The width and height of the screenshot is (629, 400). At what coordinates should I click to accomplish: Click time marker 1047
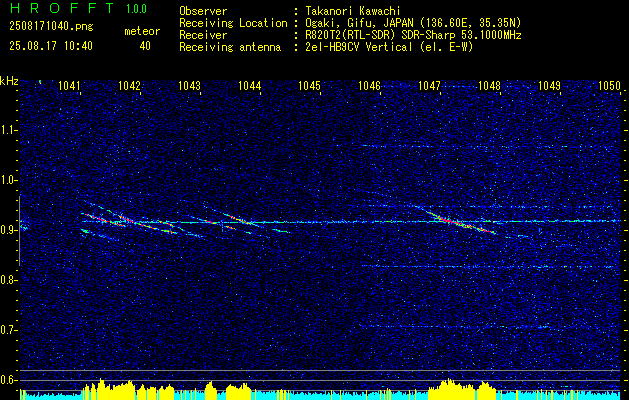pos(429,85)
